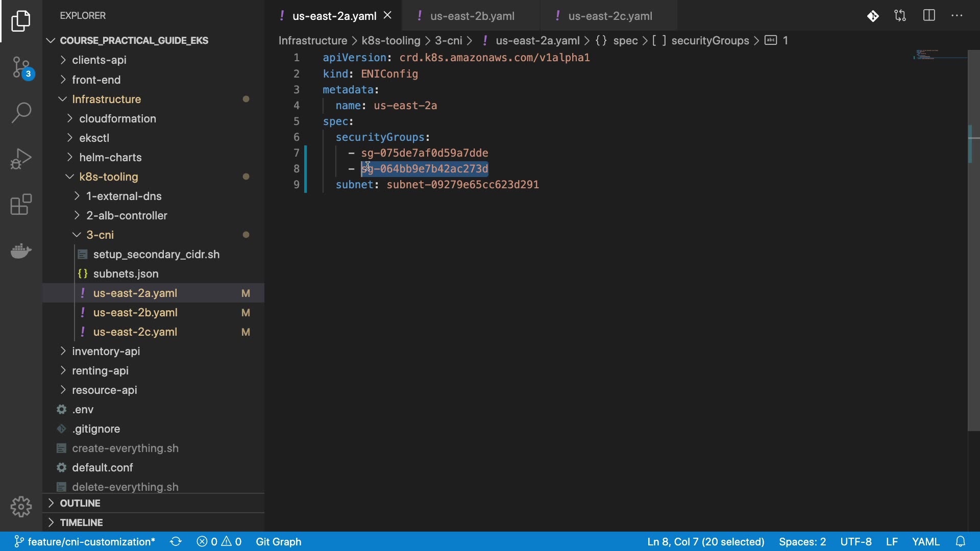The image size is (980, 551).
Task: Open Run and Debug view
Action: [x=21, y=159]
